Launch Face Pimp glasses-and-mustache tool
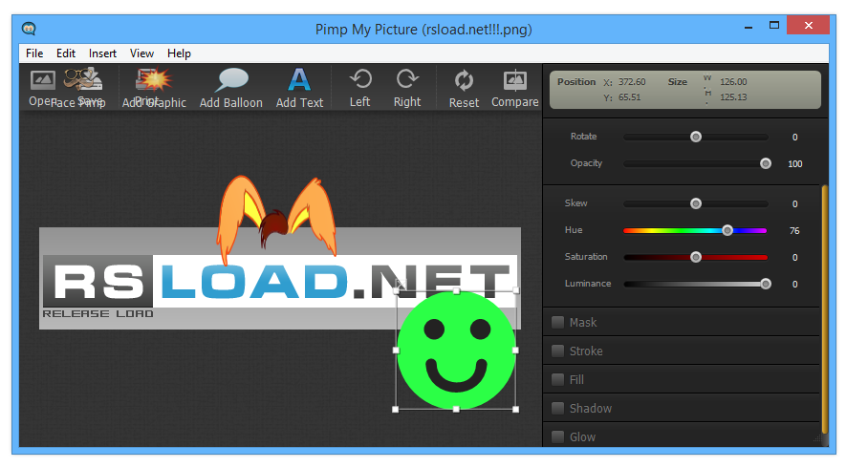Screen dimensions: 868x468 click(77, 79)
